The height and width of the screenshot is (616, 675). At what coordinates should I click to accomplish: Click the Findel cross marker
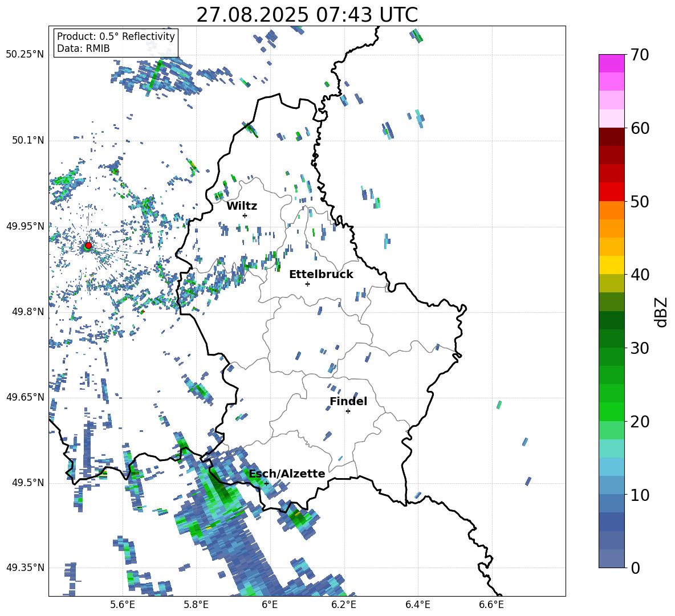348,411
